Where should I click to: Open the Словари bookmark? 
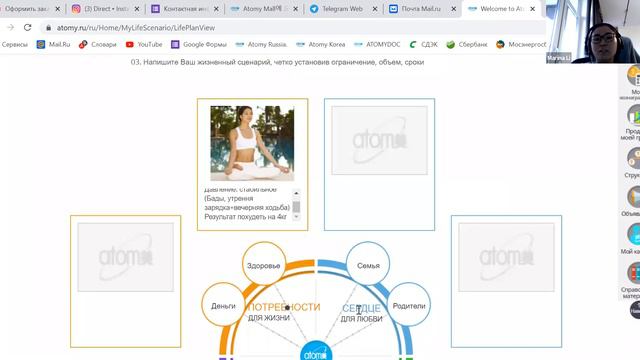coord(98,44)
